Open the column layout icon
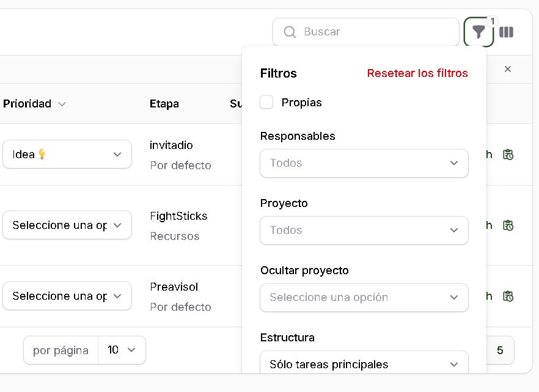The width and height of the screenshot is (539, 392). (x=506, y=32)
